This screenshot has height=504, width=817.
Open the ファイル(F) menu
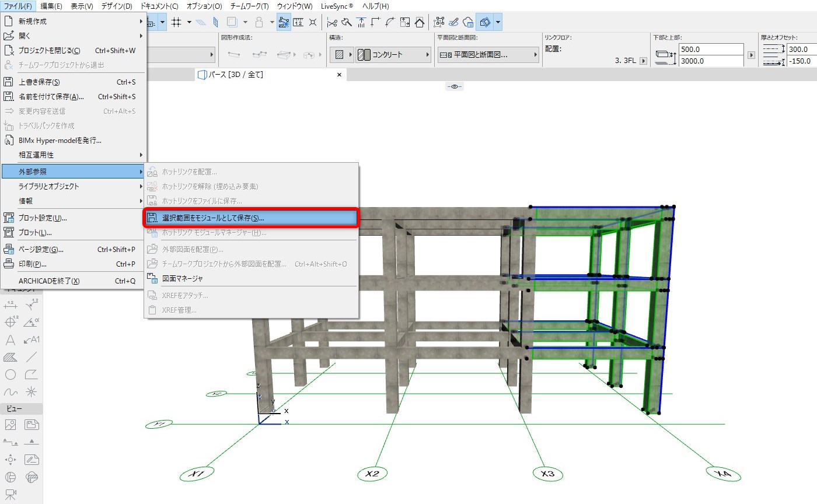click(x=19, y=6)
